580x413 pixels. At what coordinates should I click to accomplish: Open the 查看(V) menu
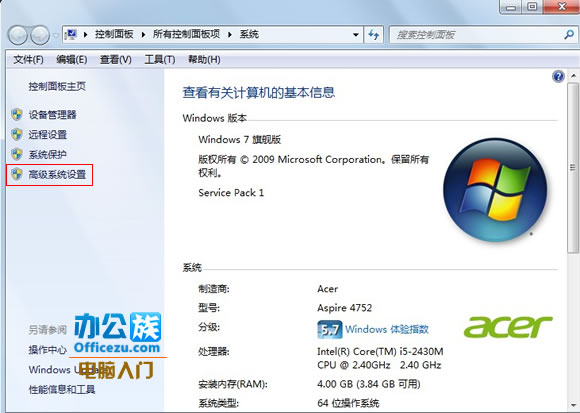click(115, 60)
